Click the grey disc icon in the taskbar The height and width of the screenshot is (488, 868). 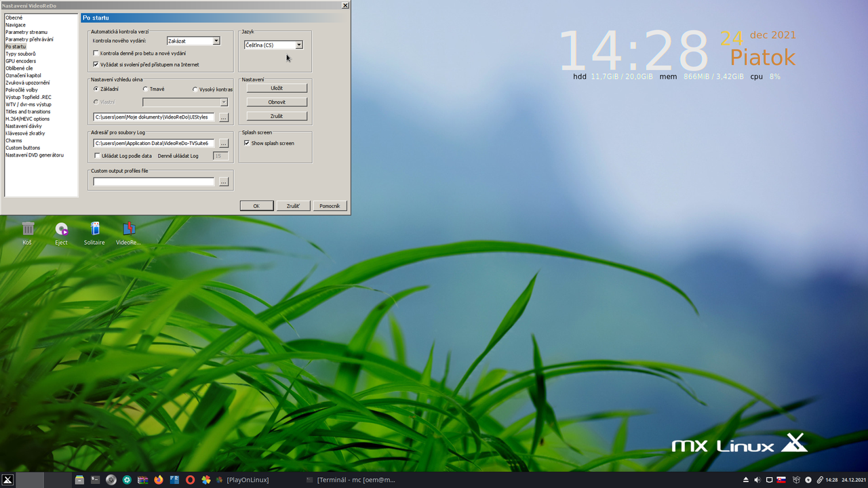111,480
